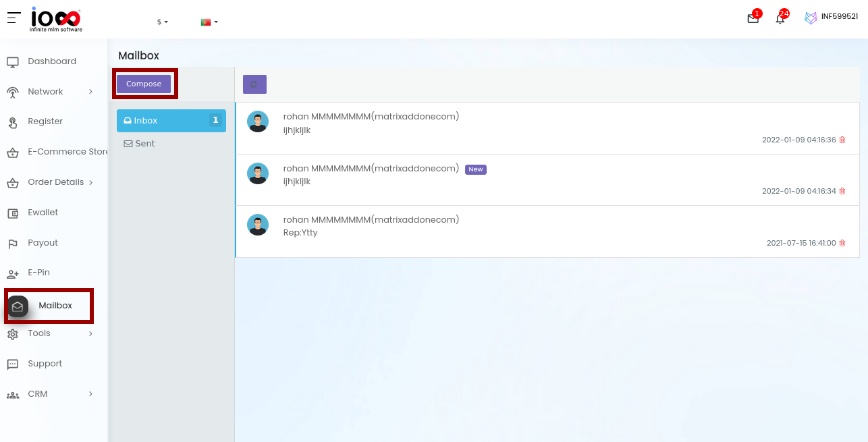This screenshot has height=442, width=868.
Task: Click the refresh mailbox button
Action: coord(254,84)
